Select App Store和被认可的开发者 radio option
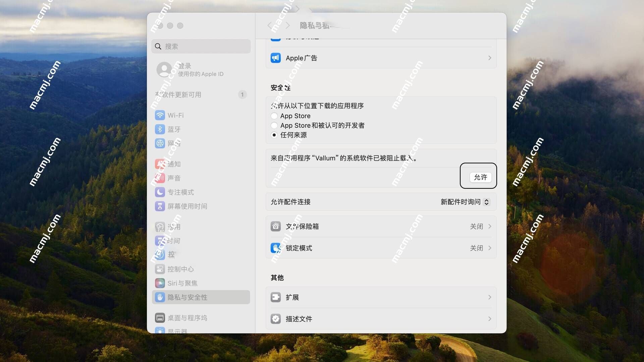The image size is (644, 362). [x=274, y=125]
